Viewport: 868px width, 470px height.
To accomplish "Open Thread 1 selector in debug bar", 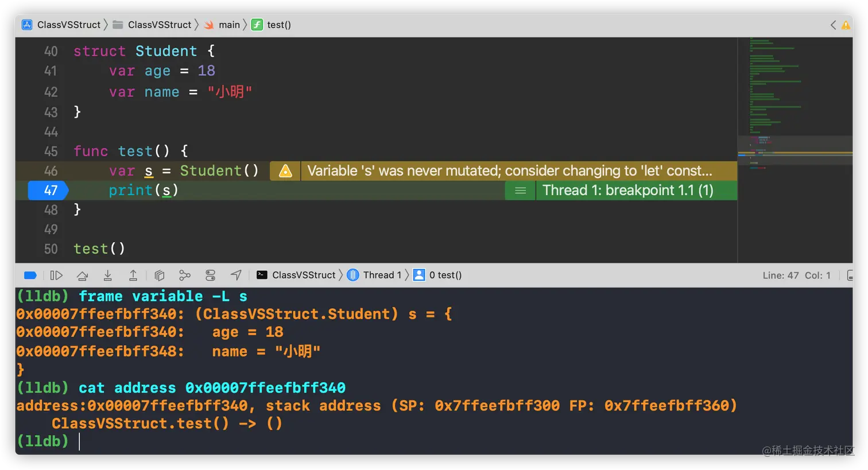I will click(x=374, y=275).
